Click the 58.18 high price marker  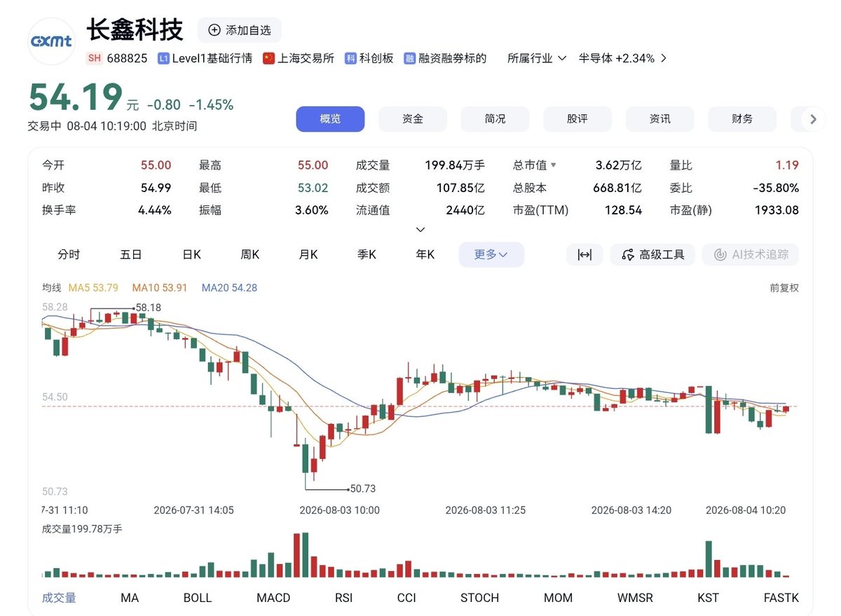pos(149,307)
